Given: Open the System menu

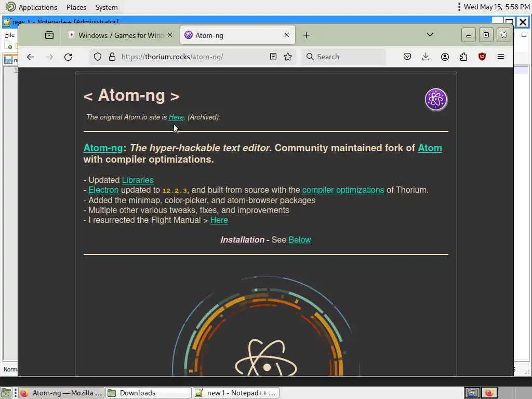Looking at the screenshot, I should [107, 7].
